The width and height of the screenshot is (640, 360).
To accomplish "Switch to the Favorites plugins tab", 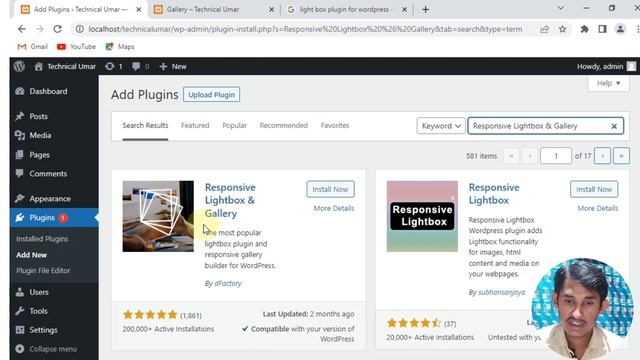I will tap(335, 125).
